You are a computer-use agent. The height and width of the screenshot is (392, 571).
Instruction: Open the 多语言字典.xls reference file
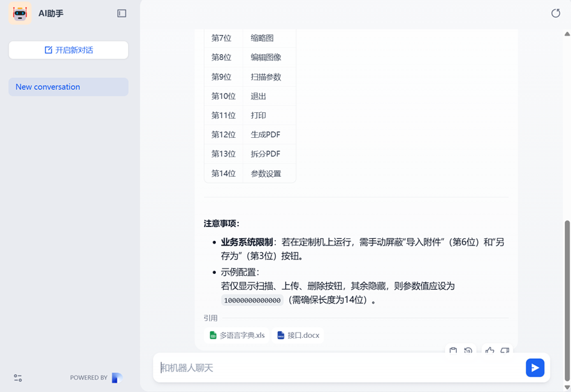(x=237, y=335)
